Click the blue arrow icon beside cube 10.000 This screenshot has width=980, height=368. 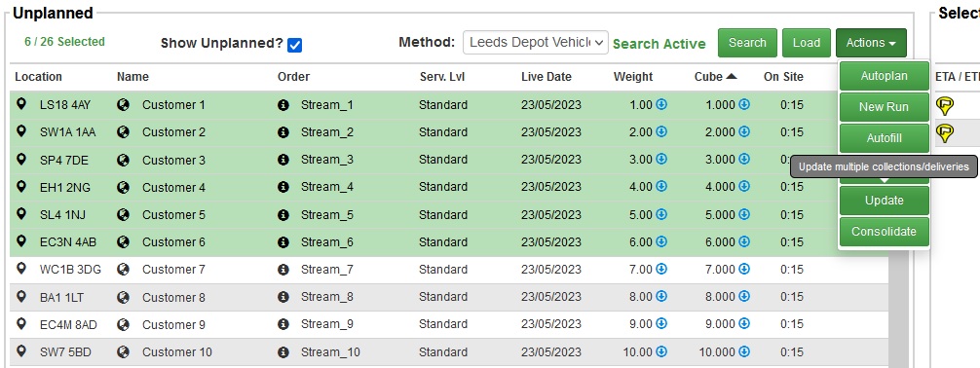tap(744, 351)
